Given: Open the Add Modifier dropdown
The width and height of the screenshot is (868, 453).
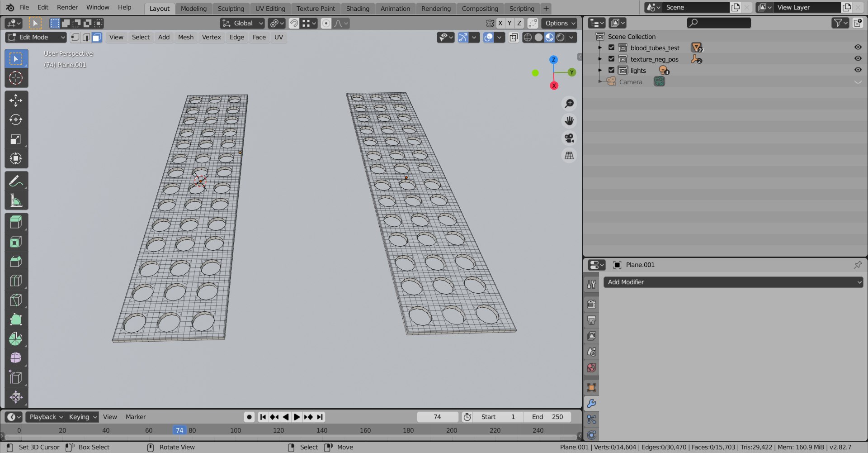Looking at the screenshot, I should coord(733,282).
